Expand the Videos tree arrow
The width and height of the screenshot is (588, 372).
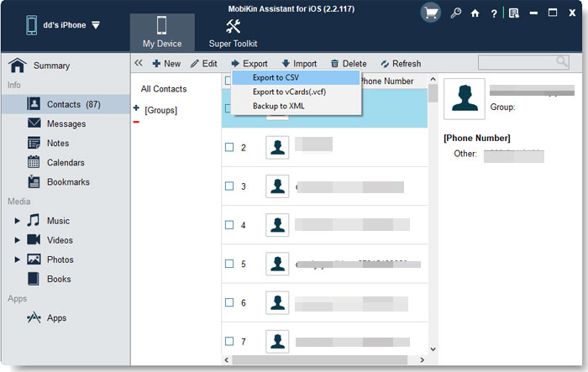tap(17, 240)
